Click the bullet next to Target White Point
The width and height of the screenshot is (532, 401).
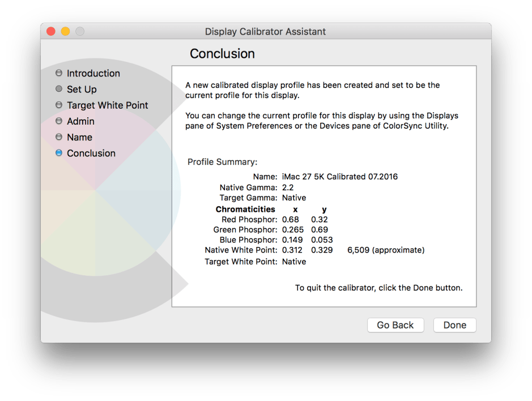click(x=59, y=105)
